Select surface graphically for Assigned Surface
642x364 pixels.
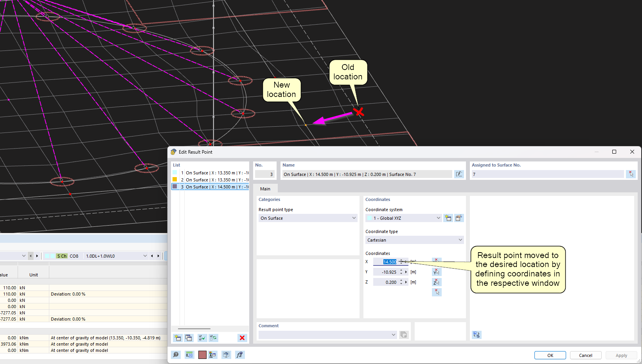[631, 174]
